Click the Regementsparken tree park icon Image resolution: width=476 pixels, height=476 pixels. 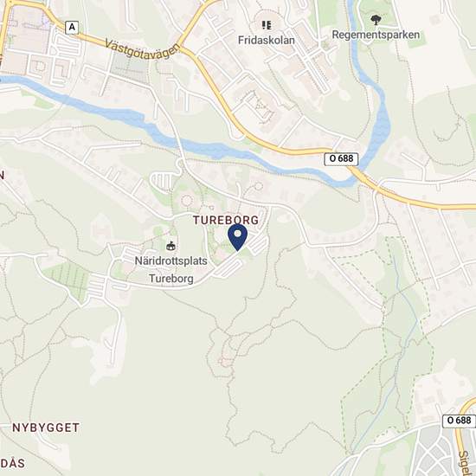coord(376,20)
